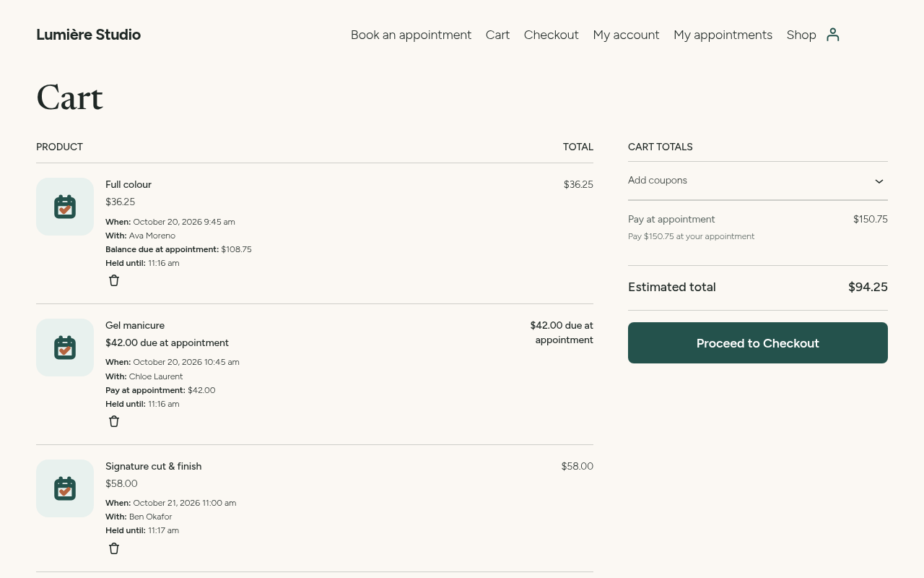The width and height of the screenshot is (924, 578).
Task: Click stylist name Ava Moreno
Action: [152, 236]
